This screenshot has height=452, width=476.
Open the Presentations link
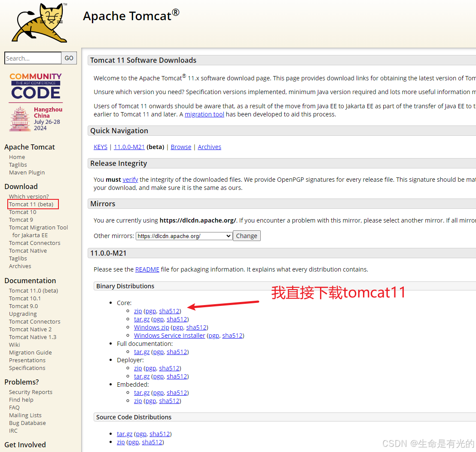27,360
